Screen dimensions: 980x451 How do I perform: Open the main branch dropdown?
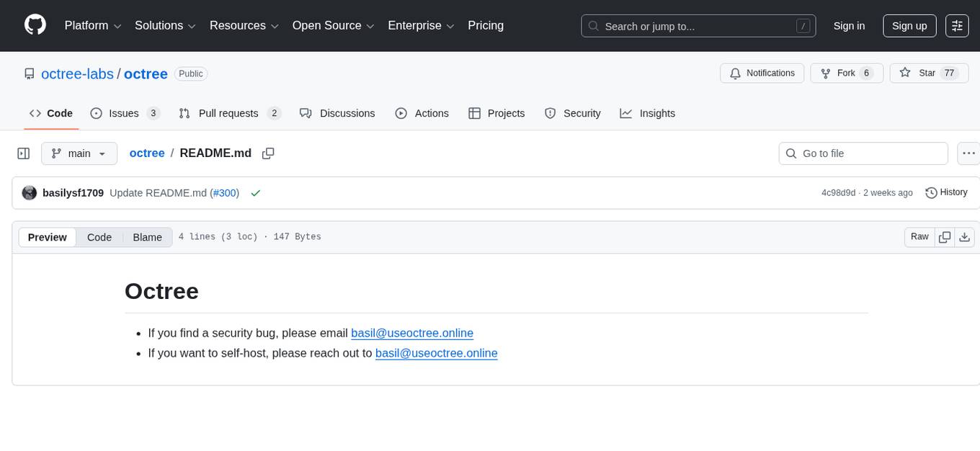[79, 153]
